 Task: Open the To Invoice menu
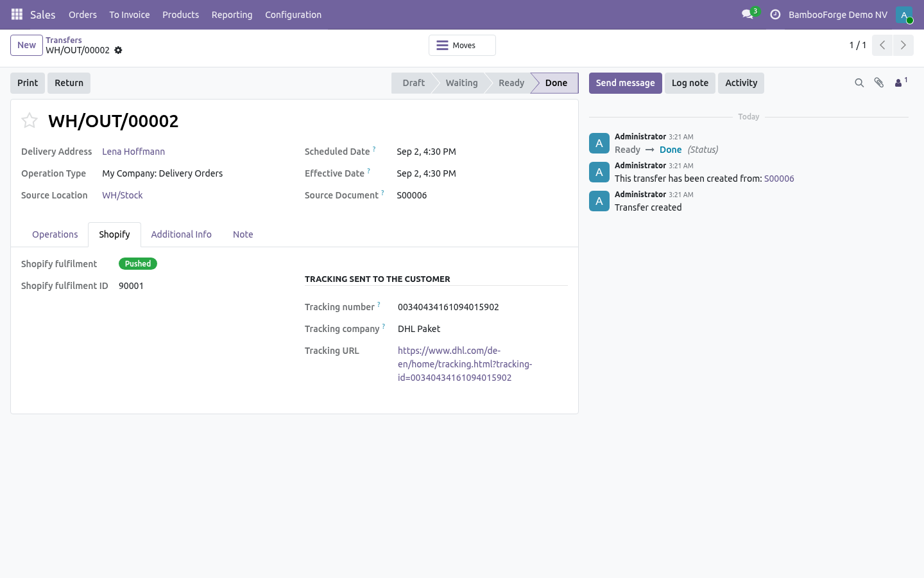tap(130, 15)
